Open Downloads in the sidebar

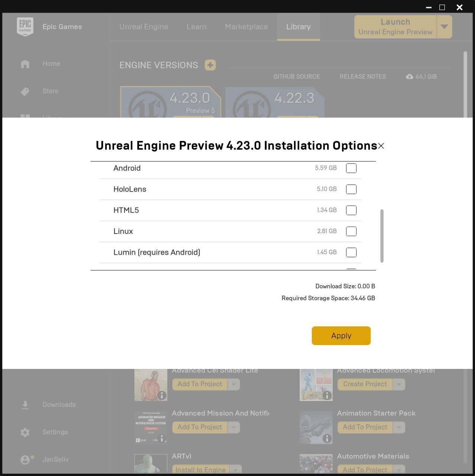(x=59, y=405)
